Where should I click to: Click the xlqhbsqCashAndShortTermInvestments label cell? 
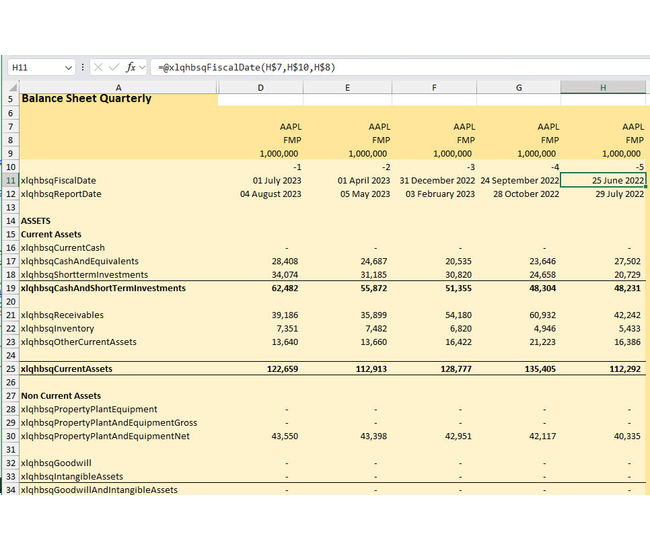pyautogui.click(x=119, y=288)
